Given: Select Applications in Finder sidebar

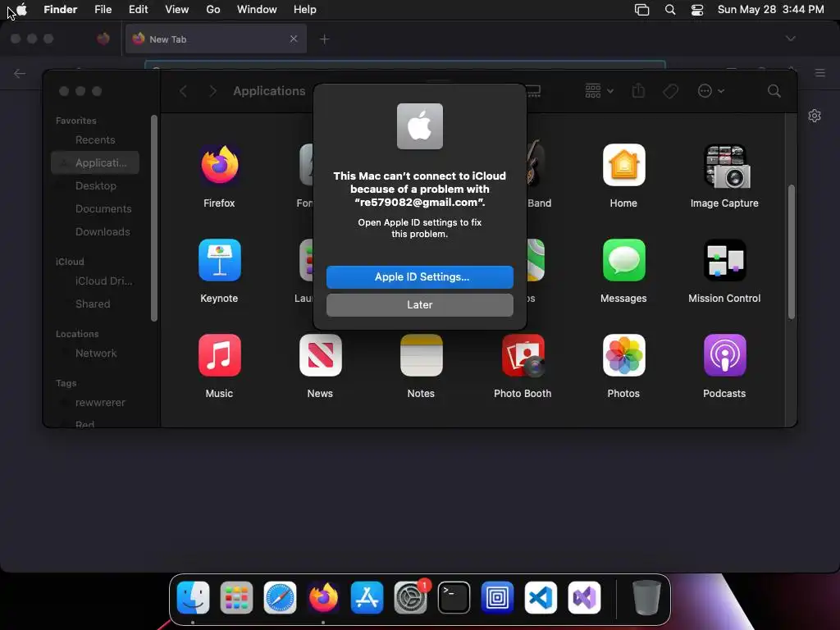Looking at the screenshot, I should pyautogui.click(x=95, y=163).
